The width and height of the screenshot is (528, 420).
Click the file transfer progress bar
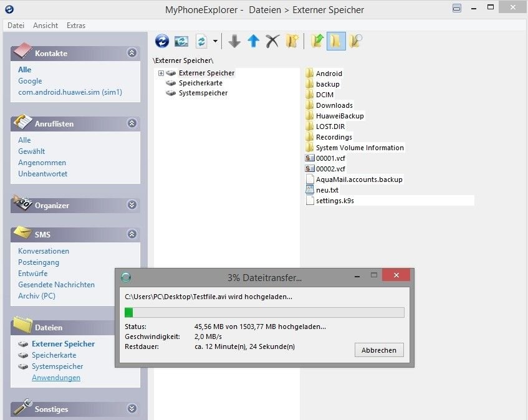click(264, 312)
